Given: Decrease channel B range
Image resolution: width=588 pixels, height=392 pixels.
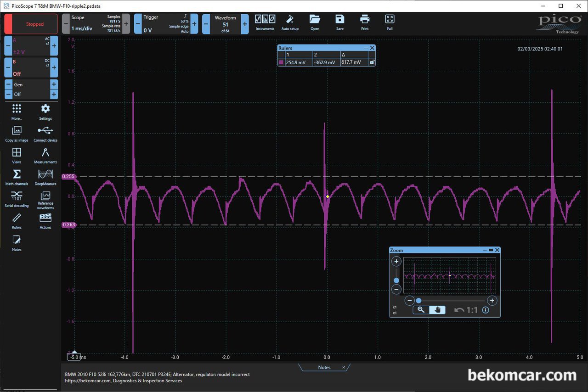Looking at the screenshot, I should [8, 67].
